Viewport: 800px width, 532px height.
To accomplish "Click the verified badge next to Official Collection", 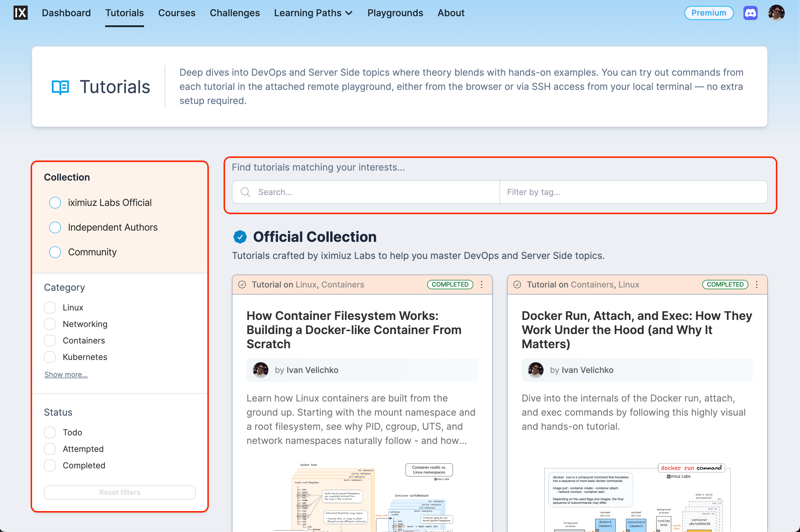I will 240,237.
